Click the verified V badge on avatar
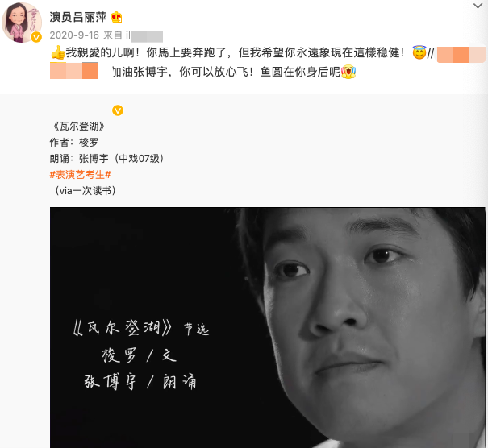The image size is (488, 448). pos(36,37)
